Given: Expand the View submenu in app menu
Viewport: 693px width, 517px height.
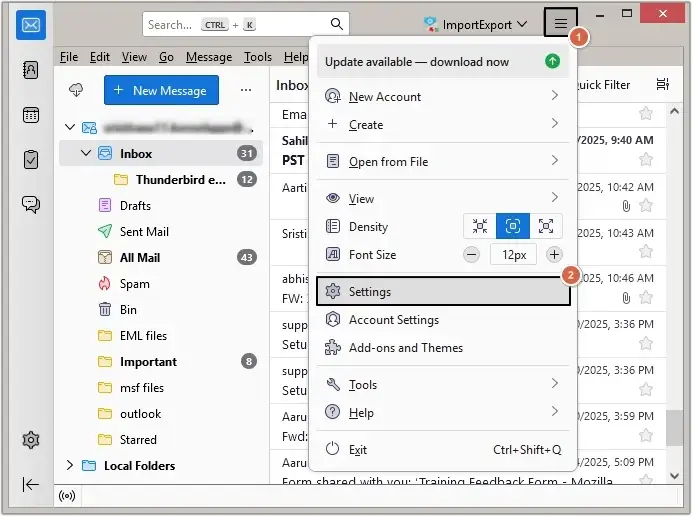Looking at the screenshot, I should (555, 198).
